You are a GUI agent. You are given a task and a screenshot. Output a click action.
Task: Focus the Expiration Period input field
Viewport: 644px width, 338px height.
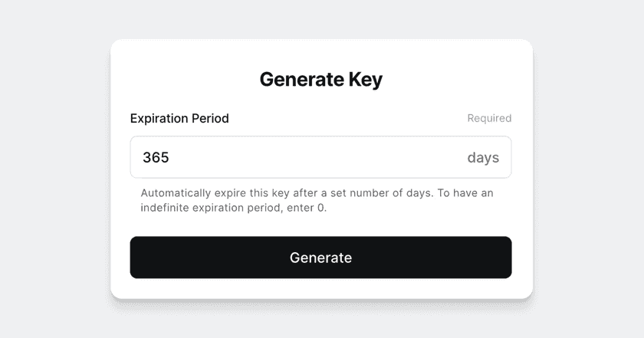[307, 158]
